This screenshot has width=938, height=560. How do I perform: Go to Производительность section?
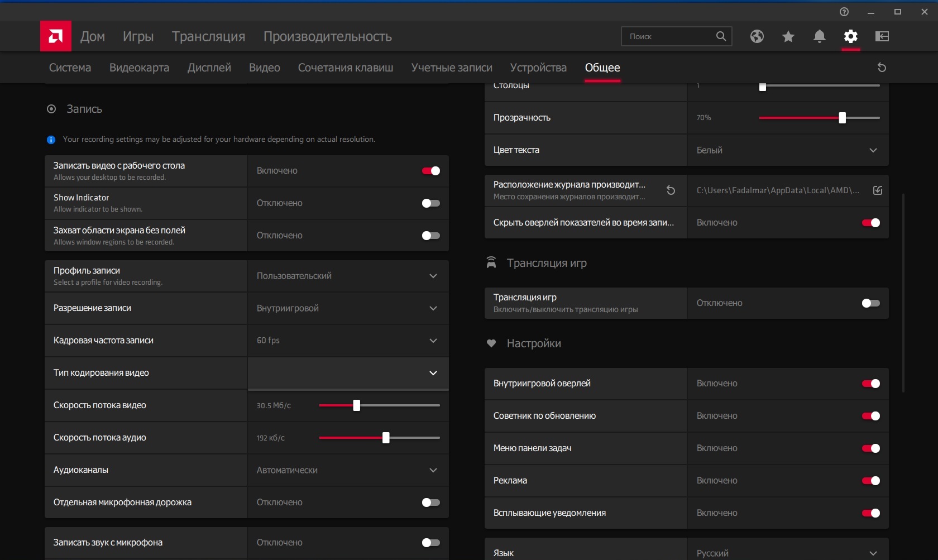pos(327,36)
